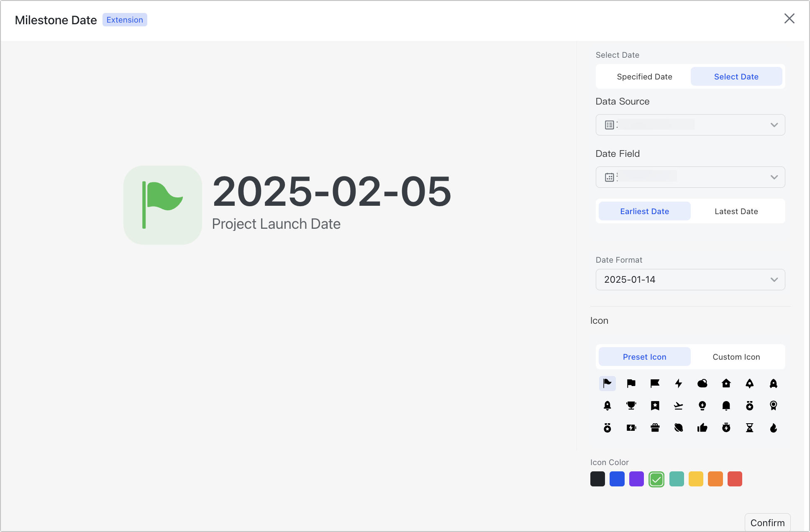Select the thumbs-up icon
This screenshot has width=810, height=532.
pos(702,428)
